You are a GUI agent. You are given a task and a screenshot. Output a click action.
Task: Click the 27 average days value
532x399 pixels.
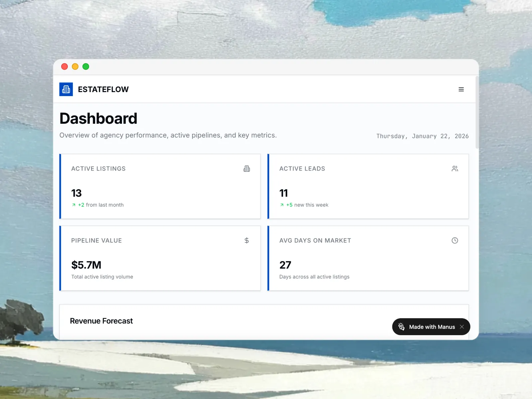(285, 265)
